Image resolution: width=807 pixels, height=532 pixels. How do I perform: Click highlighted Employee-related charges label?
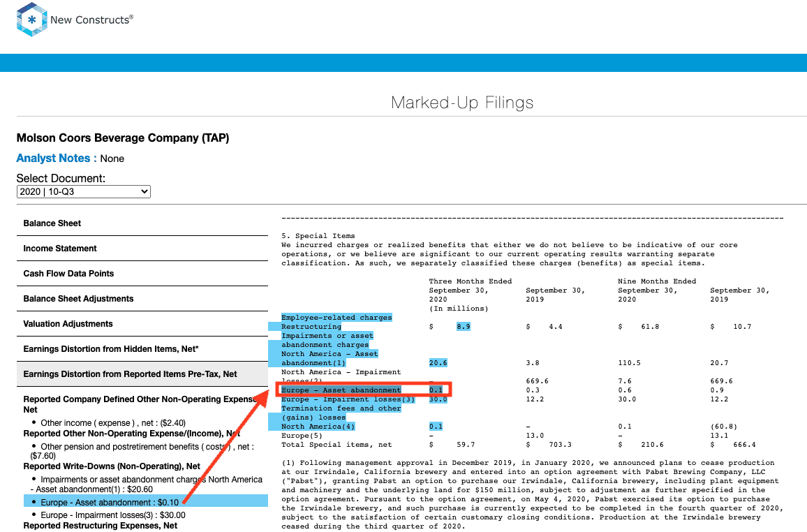[x=336, y=318]
